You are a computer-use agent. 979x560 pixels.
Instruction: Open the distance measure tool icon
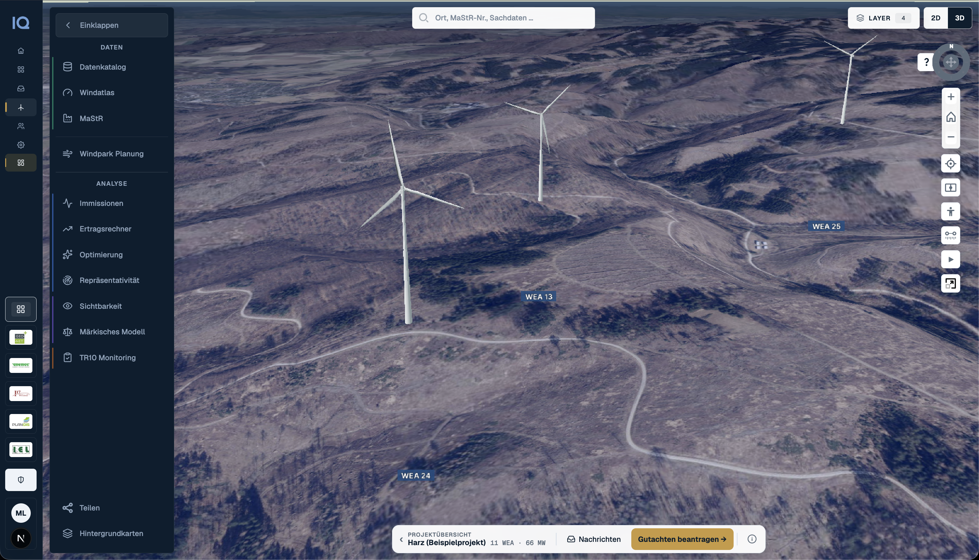click(951, 235)
